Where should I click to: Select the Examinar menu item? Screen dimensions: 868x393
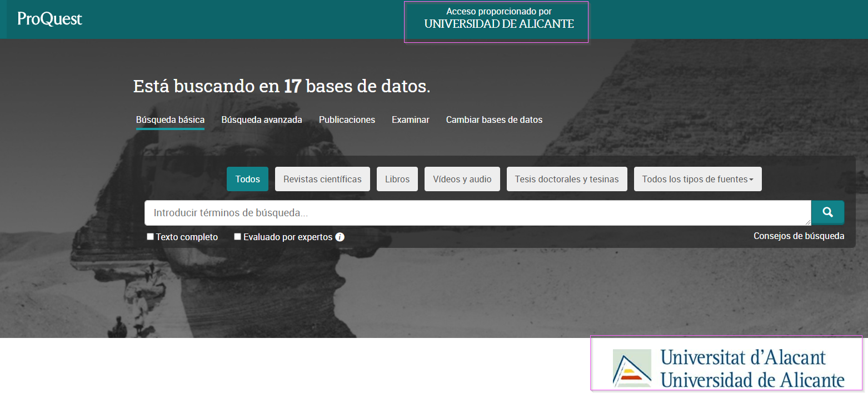pyautogui.click(x=410, y=120)
